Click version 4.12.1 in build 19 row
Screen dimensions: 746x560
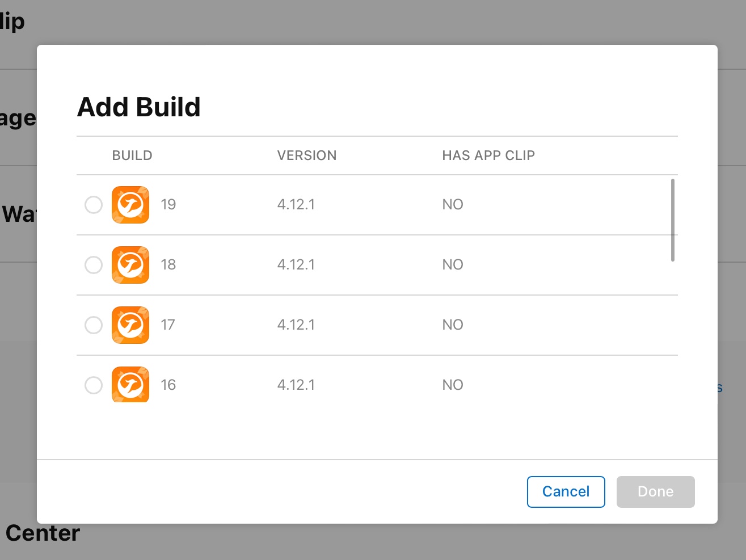point(296,205)
